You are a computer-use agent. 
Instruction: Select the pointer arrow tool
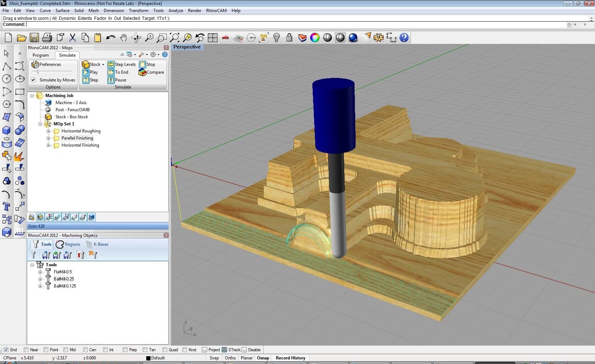pyautogui.click(x=6, y=53)
